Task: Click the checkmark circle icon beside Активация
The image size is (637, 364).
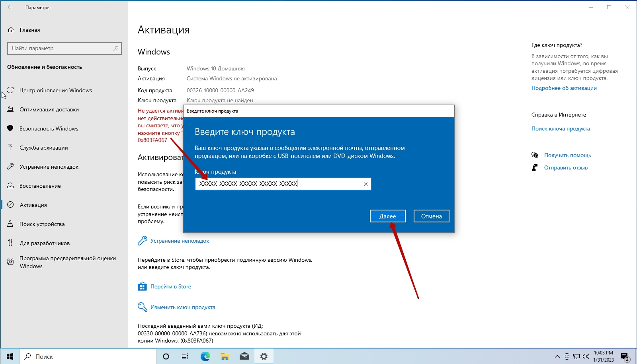Action: (10, 205)
